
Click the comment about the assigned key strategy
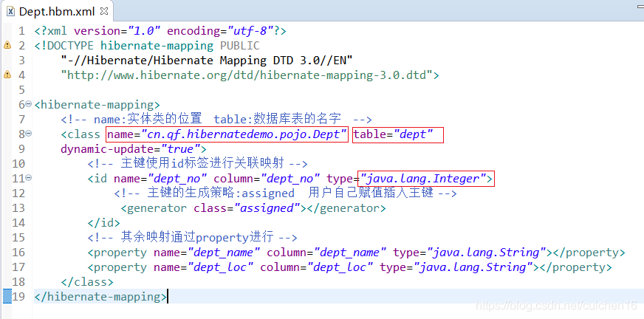[285, 193]
